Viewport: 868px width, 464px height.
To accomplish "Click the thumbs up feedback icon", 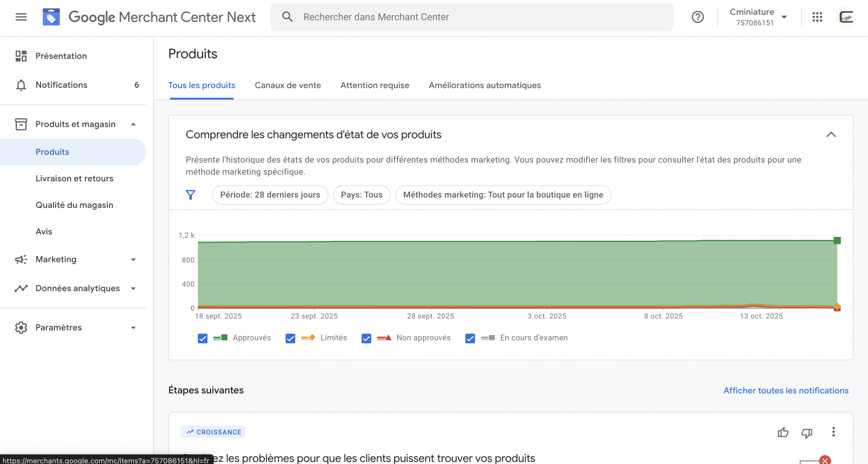I will 783,432.
